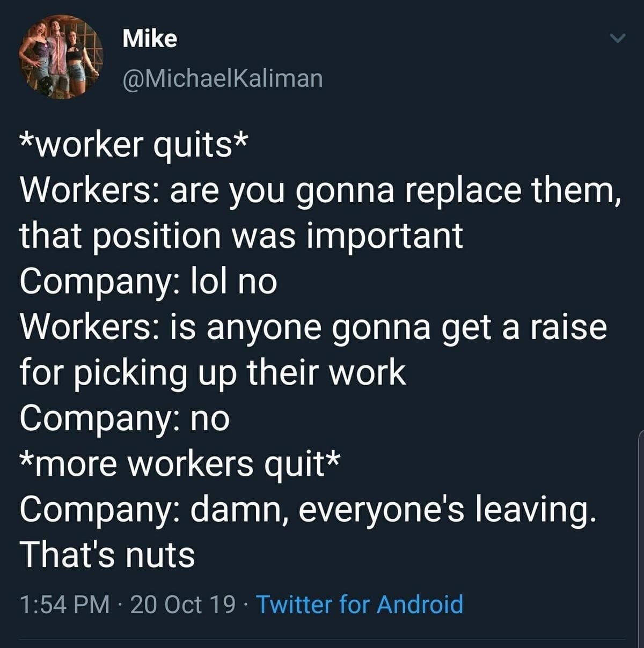Open the display name "Mike"
Viewport: 644px width, 648px height.
click(x=150, y=39)
